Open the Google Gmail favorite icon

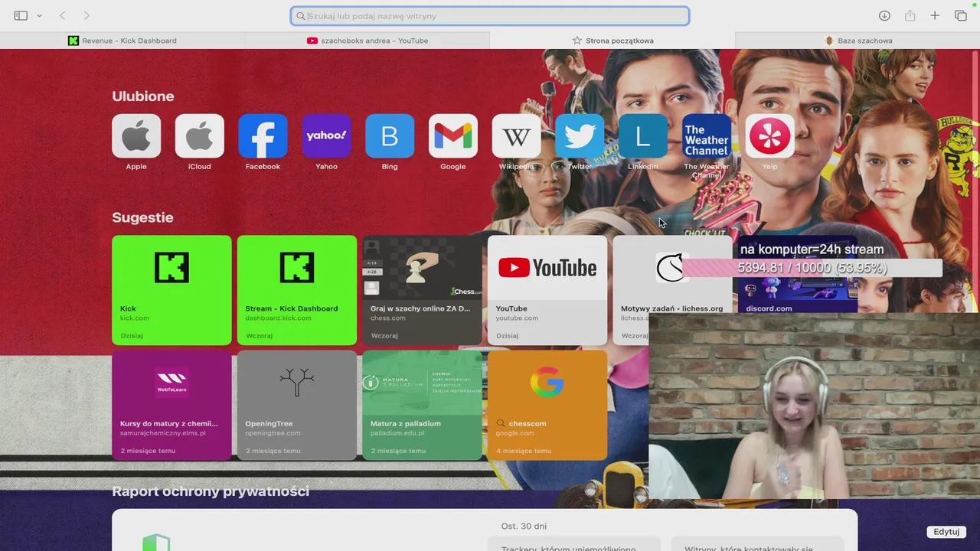point(453,136)
